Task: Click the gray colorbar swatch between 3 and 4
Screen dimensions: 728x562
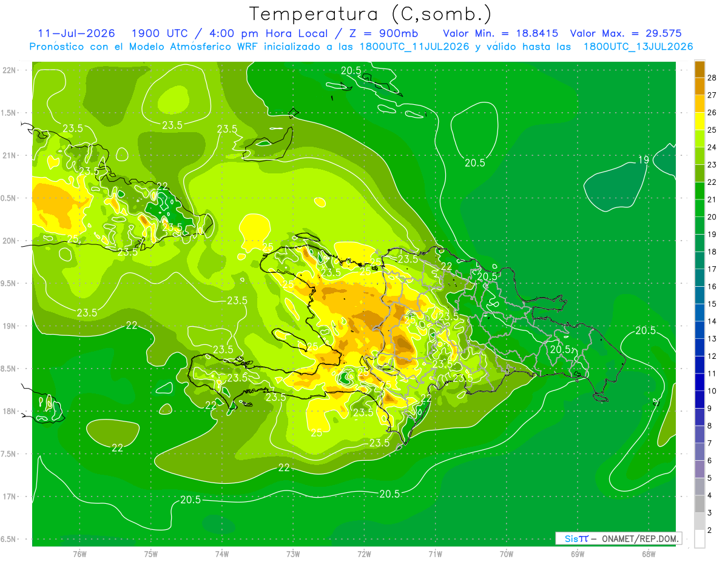Action: [x=699, y=504]
